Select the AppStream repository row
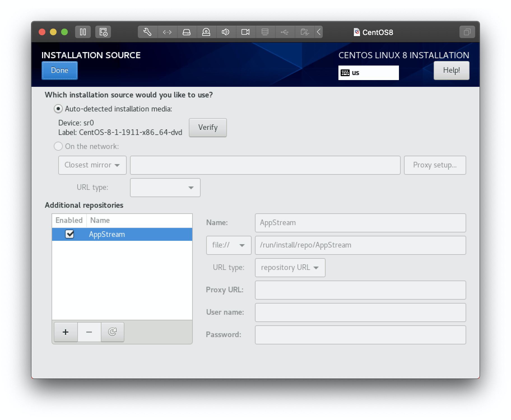 [122, 234]
